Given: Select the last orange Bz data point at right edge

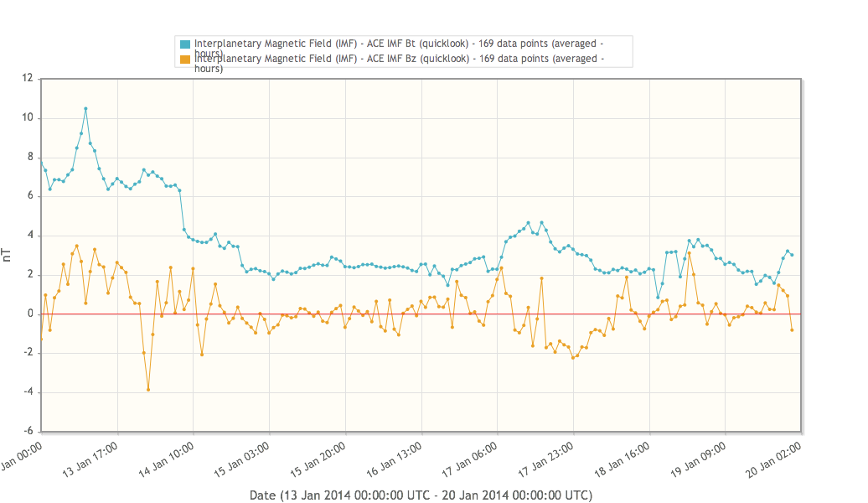Looking at the screenshot, I should click(792, 330).
